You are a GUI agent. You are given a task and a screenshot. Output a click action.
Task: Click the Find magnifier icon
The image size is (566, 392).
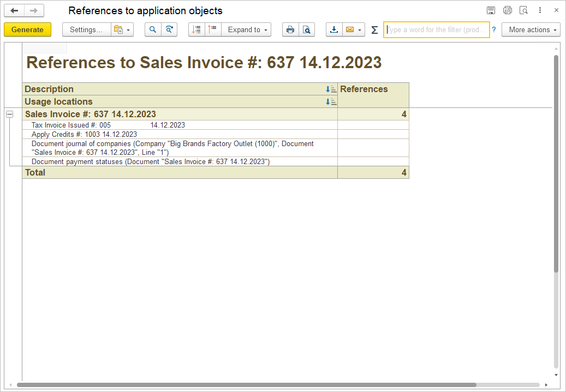[153, 30]
